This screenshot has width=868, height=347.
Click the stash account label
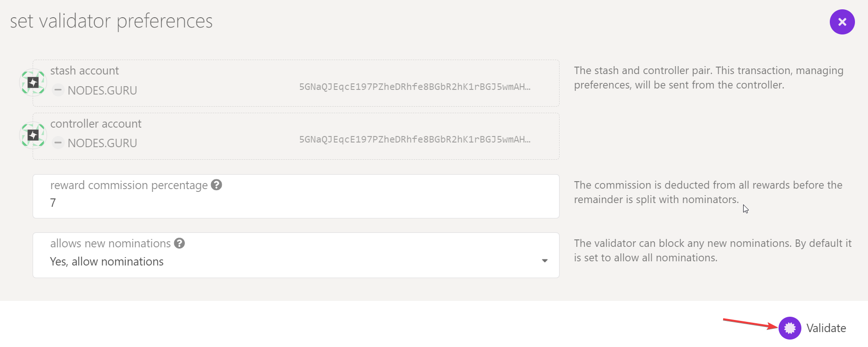click(84, 70)
